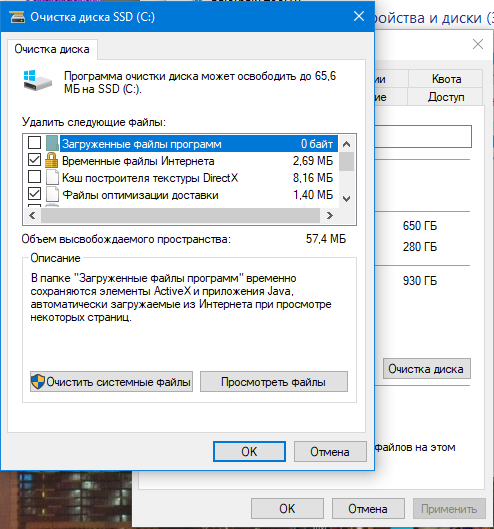Check the Кэш построителя текстуры DirectX checkbox
The height and width of the screenshot is (529, 494).
[34, 177]
